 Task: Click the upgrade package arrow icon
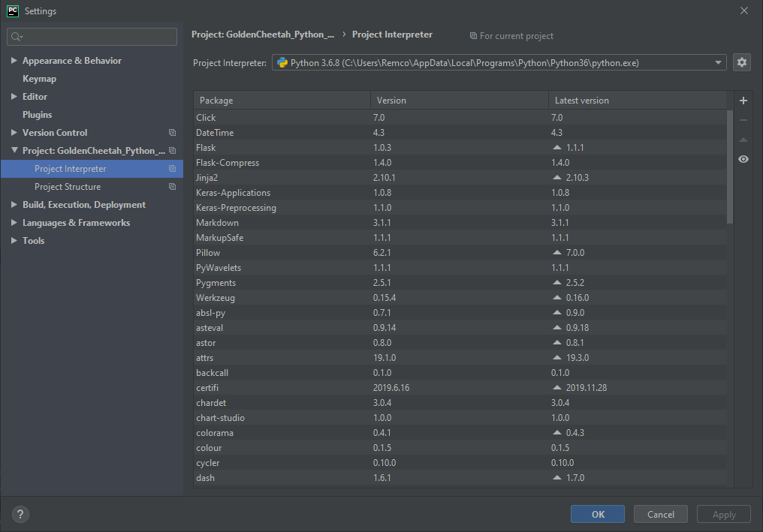pyautogui.click(x=743, y=140)
